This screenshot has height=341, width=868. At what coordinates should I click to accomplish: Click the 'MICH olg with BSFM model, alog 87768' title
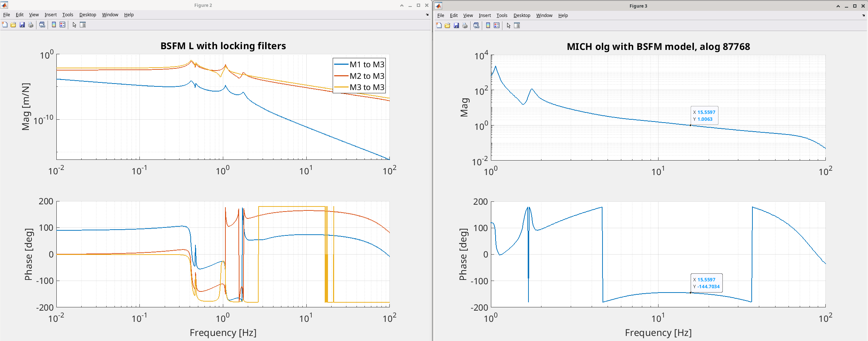coord(658,47)
